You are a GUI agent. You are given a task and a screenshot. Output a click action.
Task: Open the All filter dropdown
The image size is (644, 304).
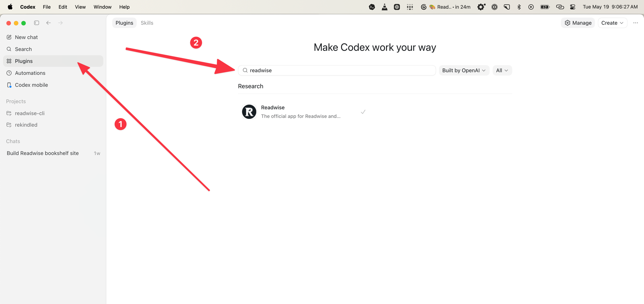(x=502, y=70)
